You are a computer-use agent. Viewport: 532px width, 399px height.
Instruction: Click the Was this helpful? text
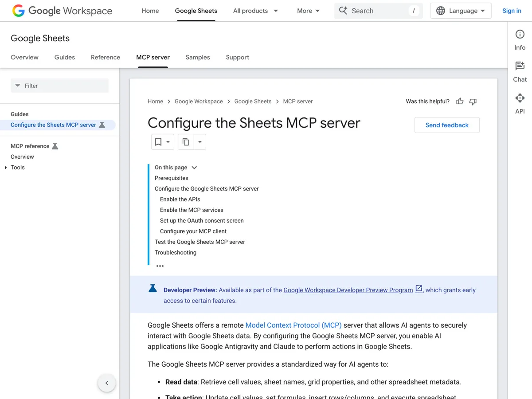coord(427,102)
